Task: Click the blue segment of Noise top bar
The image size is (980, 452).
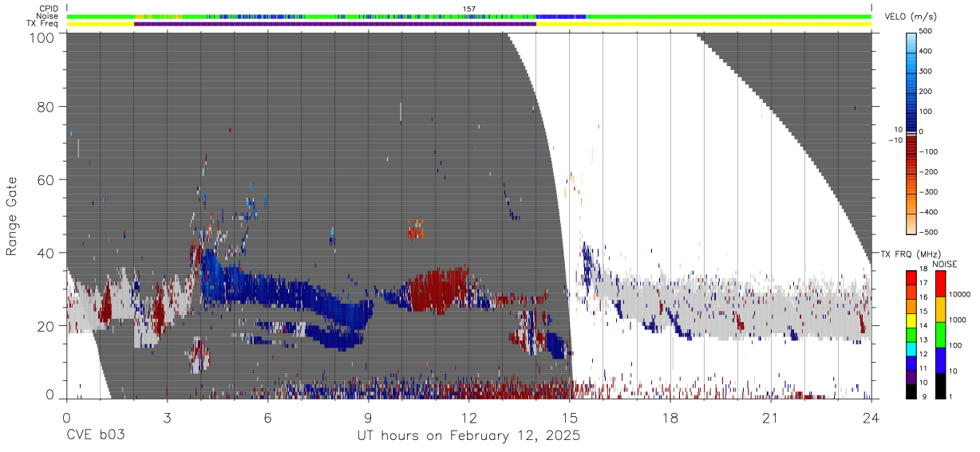Action: (561, 16)
